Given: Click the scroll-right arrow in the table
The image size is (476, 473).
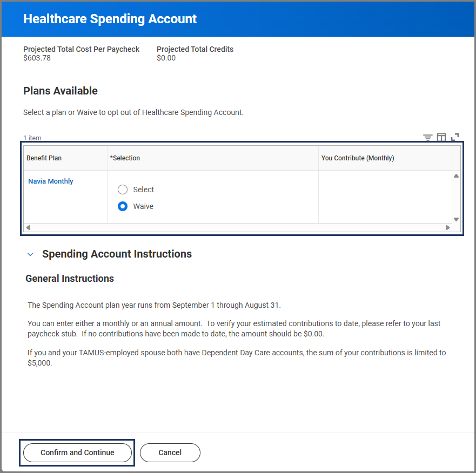Looking at the screenshot, I should [447, 228].
